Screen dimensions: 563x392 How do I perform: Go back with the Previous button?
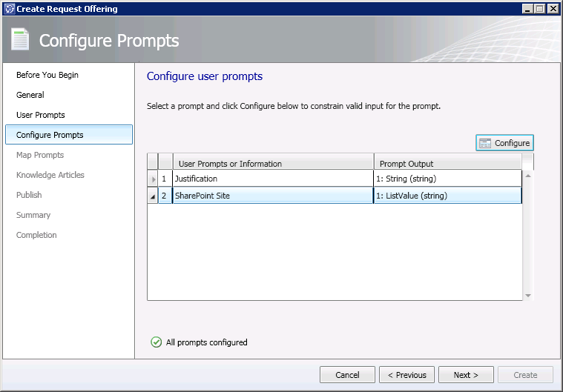click(406, 375)
